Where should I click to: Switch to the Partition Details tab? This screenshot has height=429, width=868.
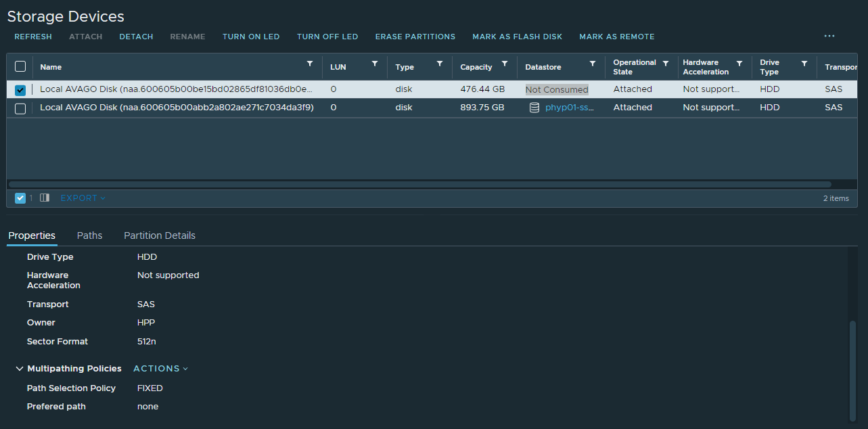pyautogui.click(x=160, y=235)
